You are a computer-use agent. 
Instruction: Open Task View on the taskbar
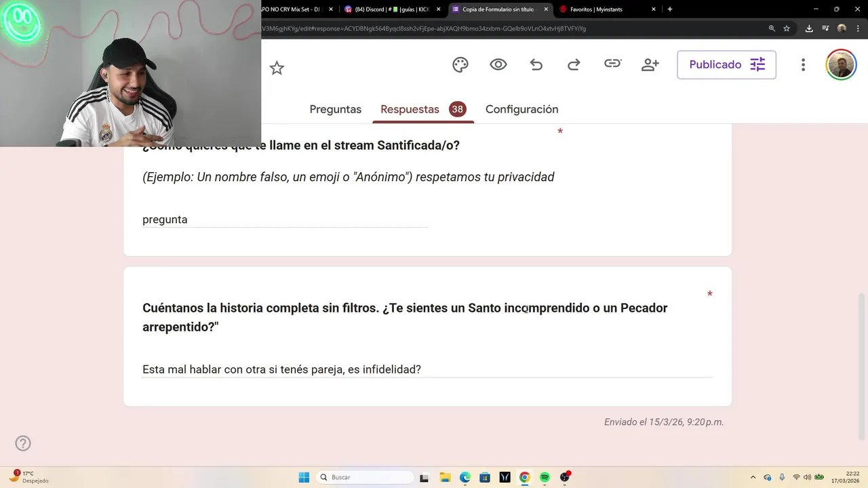tap(424, 477)
